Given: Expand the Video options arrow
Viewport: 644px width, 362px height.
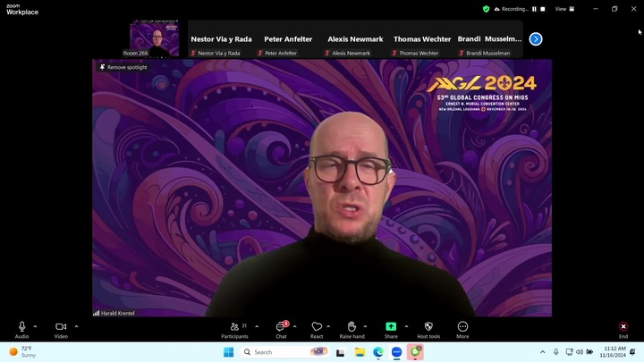Looking at the screenshot, I should [76, 326].
